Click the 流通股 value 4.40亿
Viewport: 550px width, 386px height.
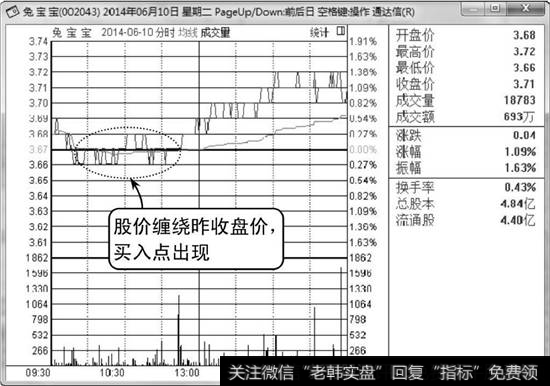tap(518, 220)
